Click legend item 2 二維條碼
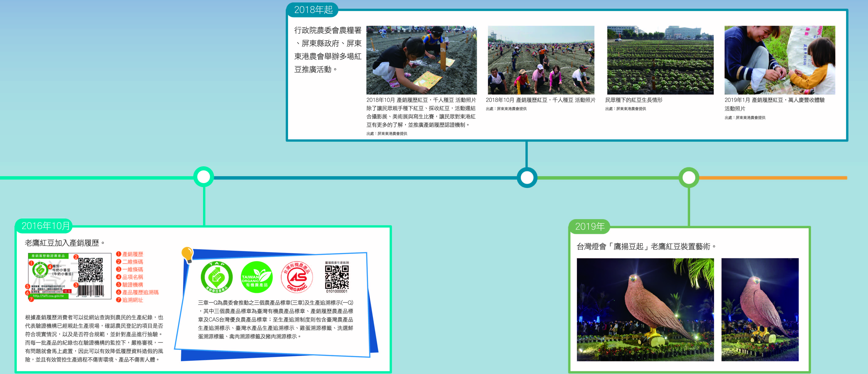The height and width of the screenshot is (374, 868). 130,262
